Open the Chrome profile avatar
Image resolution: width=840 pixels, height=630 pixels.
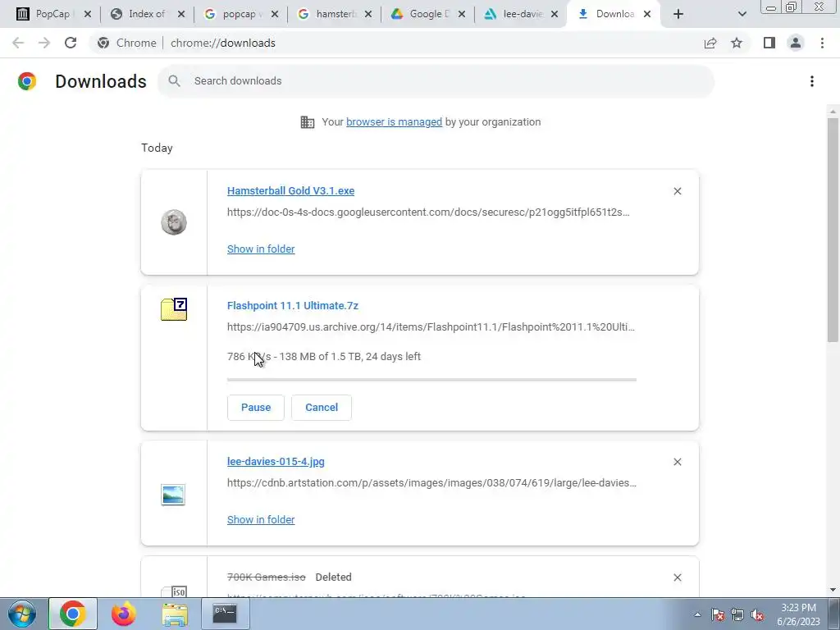pos(796,43)
